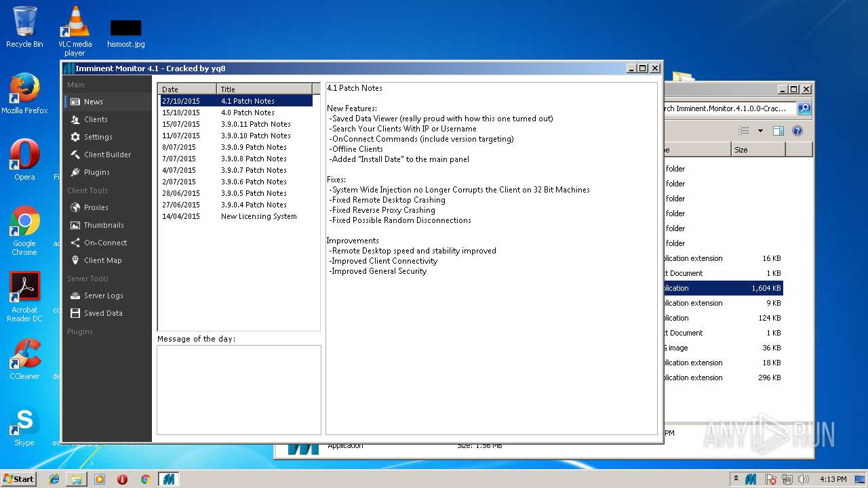Open Internet Explorer from the taskbar
868x488 pixels.
pyautogui.click(x=54, y=479)
